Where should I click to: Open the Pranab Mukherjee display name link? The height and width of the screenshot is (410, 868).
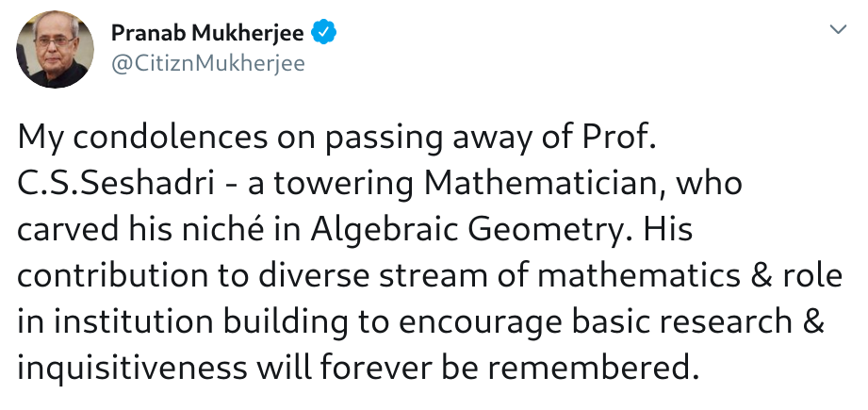coord(207,33)
